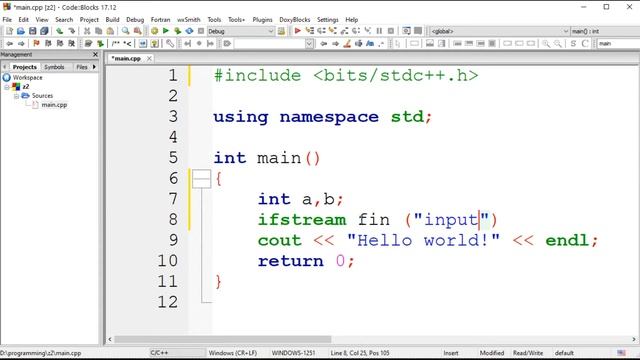Click the Stop debugger icon
Viewport: 640px width, 360px height.
point(391,31)
